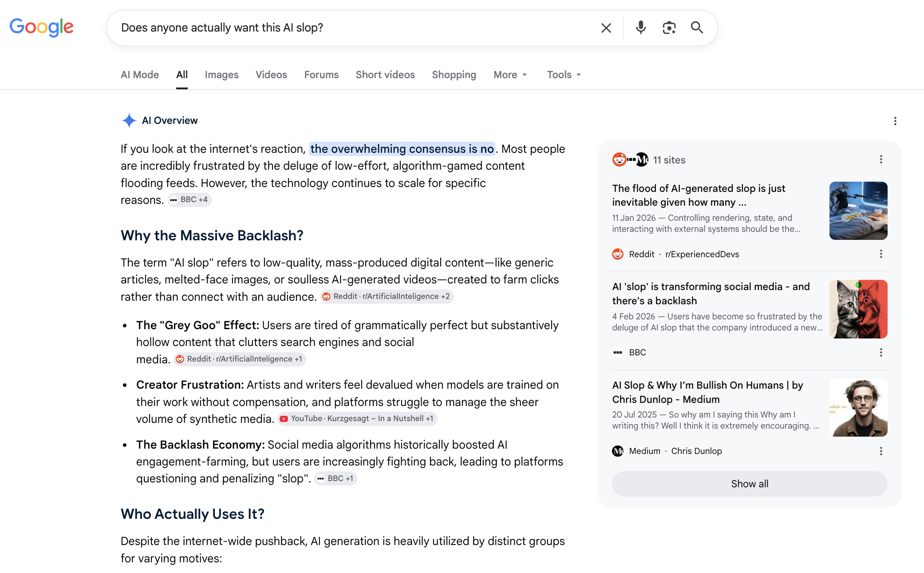Open the Reddit r/ArtificialInteligence +1 source chip
Viewport: 924px width, 573px height.
click(240, 359)
